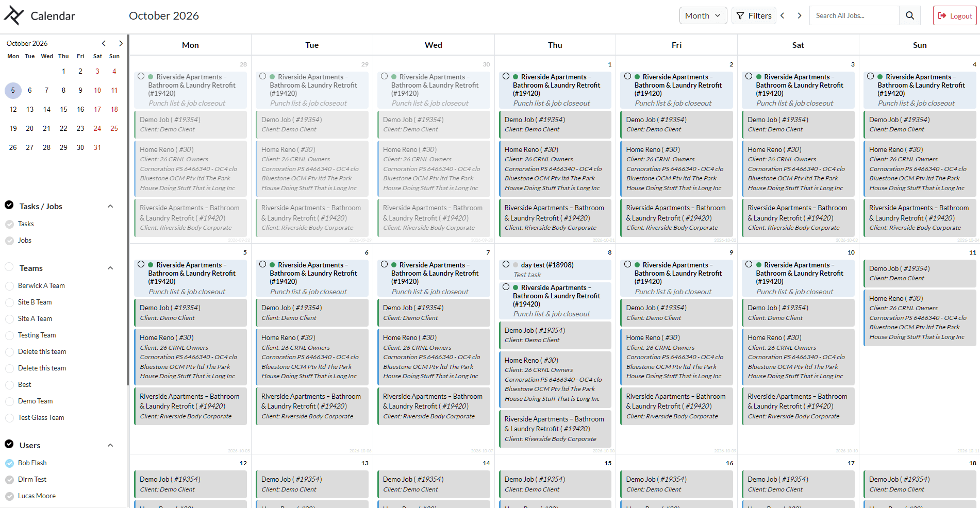This screenshot has height=508, width=980.
Task: Open Riverside Apartments job card on Friday 9
Action: pyautogui.click(x=676, y=406)
